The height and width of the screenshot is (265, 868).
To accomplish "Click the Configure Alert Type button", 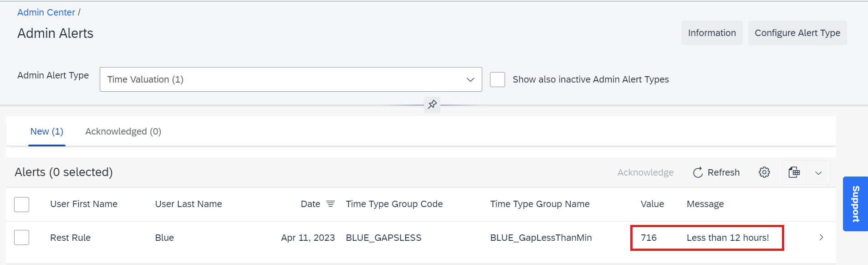I will click(x=797, y=33).
